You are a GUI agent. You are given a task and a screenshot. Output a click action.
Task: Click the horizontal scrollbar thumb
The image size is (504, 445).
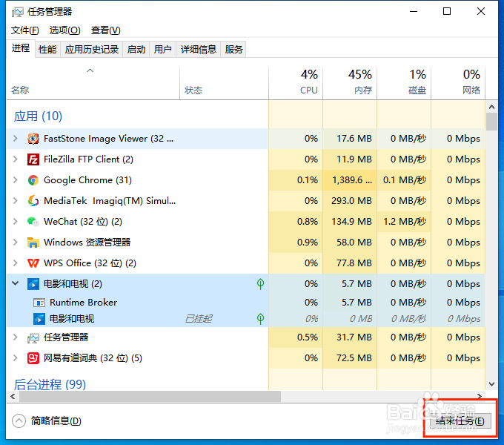150,397
